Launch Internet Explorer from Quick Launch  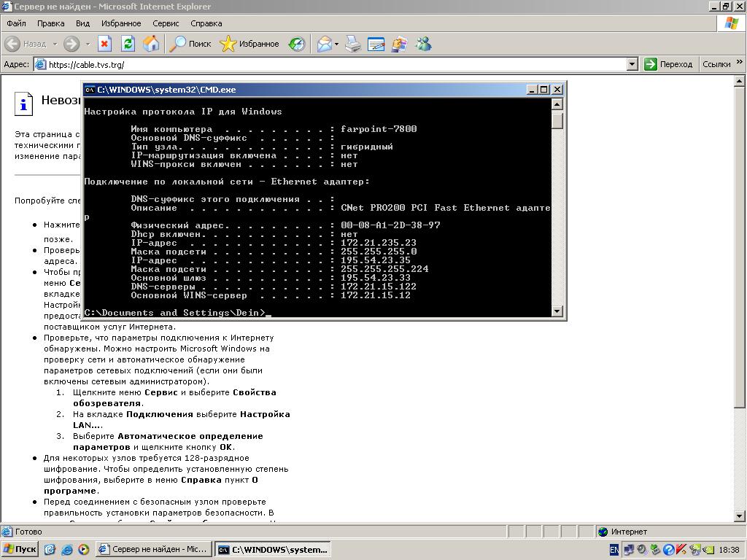(x=66, y=550)
